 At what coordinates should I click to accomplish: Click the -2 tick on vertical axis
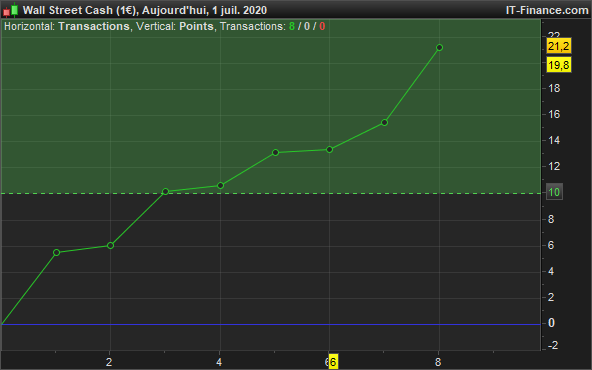click(x=552, y=345)
